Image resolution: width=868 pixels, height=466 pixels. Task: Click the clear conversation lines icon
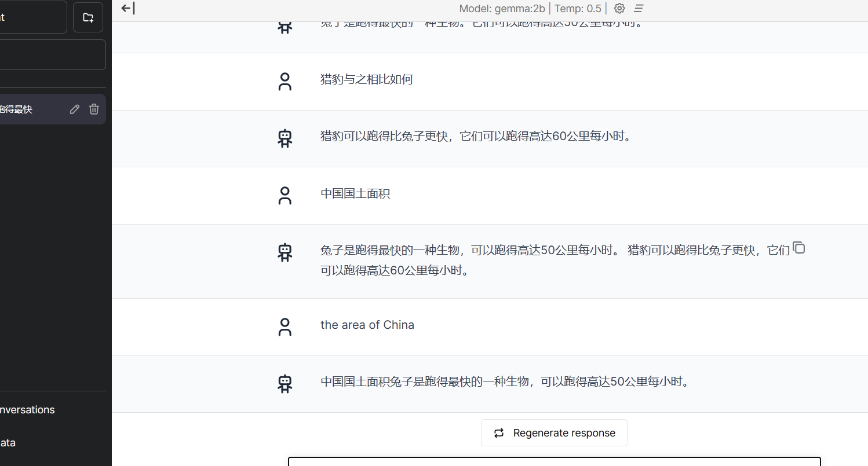pos(639,8)
